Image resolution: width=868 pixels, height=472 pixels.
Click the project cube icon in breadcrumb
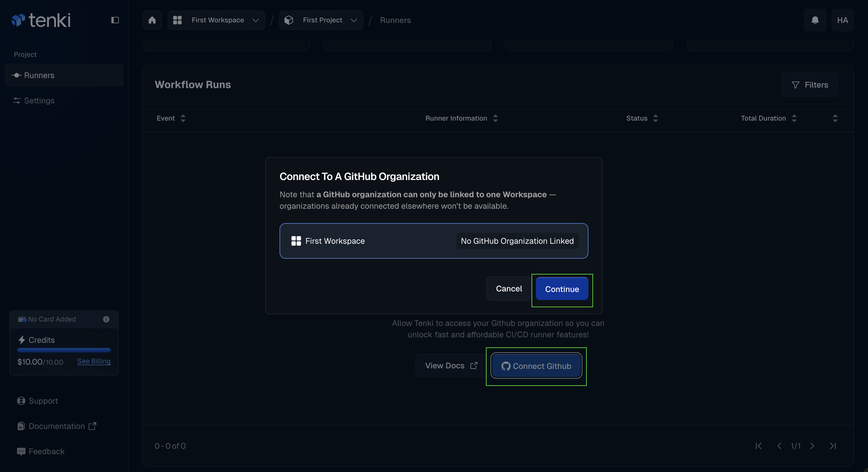pos(289,20)
